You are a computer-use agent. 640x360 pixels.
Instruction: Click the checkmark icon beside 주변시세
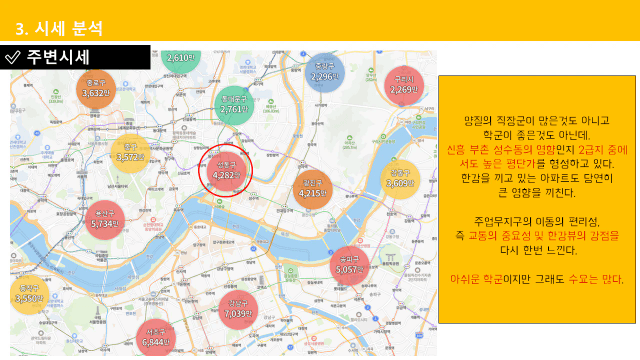click(x=13, y=58)
